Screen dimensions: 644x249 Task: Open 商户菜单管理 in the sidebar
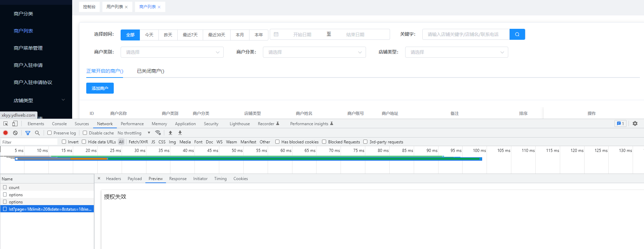28,48
